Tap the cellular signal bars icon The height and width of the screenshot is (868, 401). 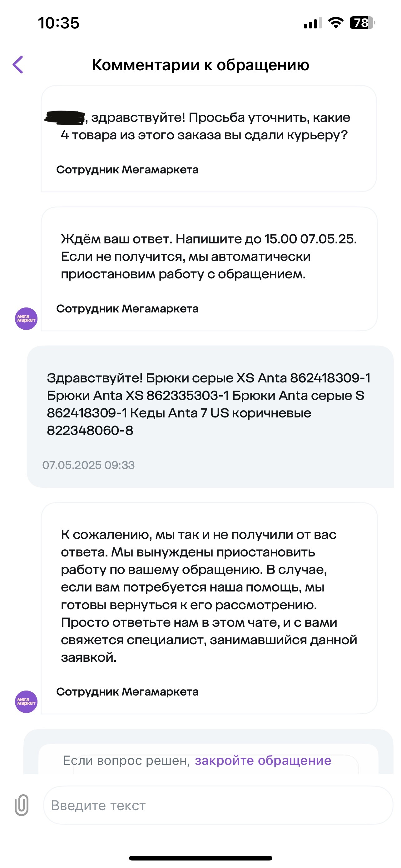[312, 23]
